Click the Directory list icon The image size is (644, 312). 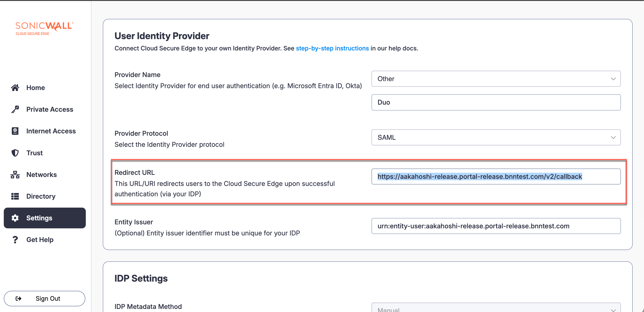[x=15, y=196]
